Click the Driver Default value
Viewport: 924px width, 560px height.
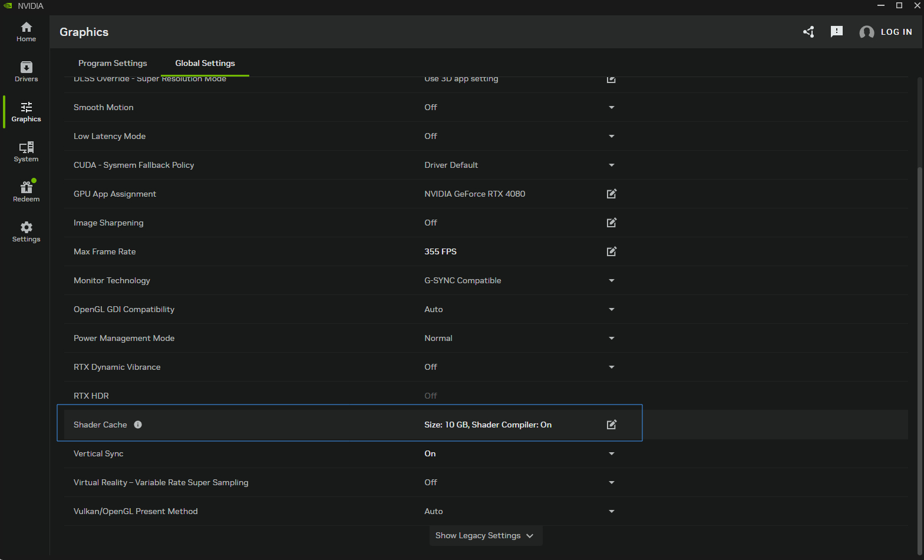coord(451,165)
